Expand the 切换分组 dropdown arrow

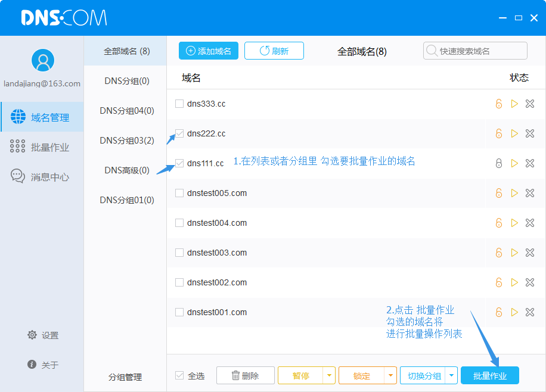tap(451, 375)
